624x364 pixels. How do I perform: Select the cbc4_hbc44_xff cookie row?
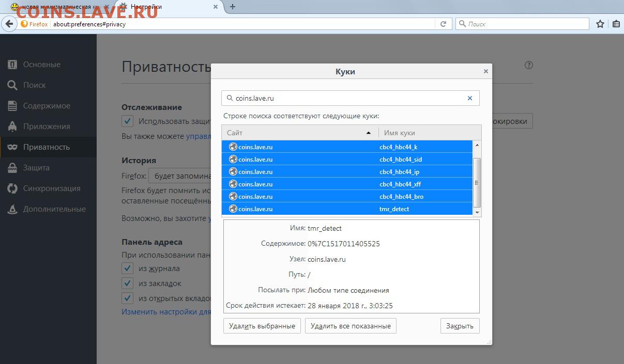(x=347, y=184)
